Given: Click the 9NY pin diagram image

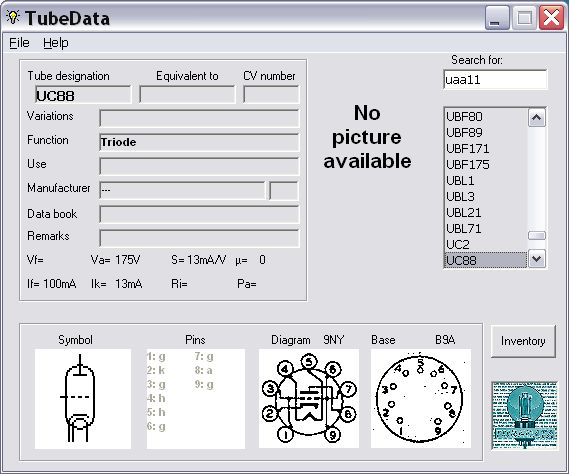Looking at the screenshot, I should coord(309,399).
